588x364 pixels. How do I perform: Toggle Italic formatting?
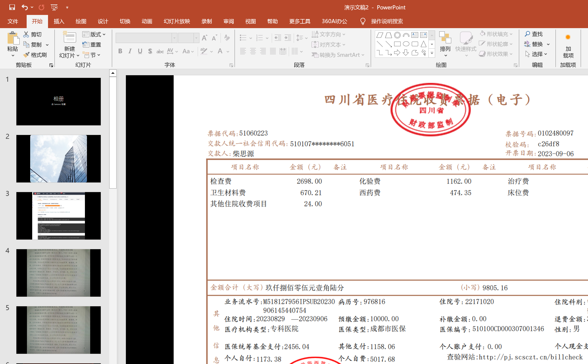pyautogui.click(x=130, y=51)
